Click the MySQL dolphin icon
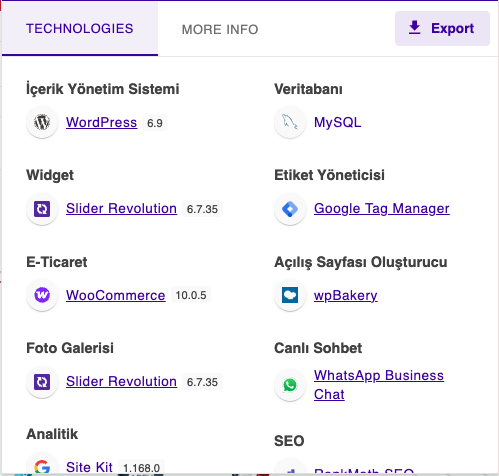The width and height of the screenshot is (499, 476). 290,122
